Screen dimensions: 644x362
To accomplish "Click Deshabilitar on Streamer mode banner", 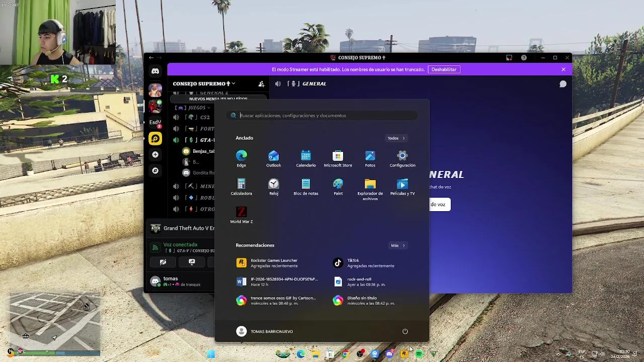I will (x=444, y=69).
